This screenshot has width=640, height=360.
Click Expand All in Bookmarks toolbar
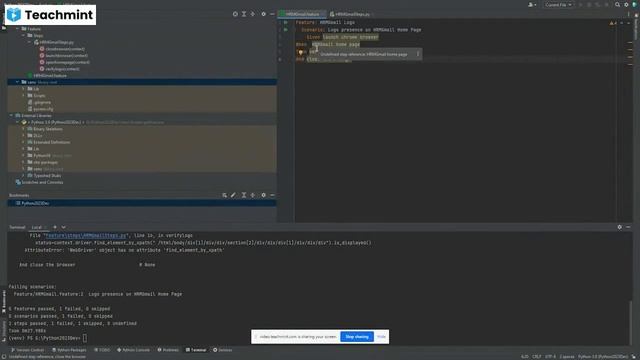244,195
